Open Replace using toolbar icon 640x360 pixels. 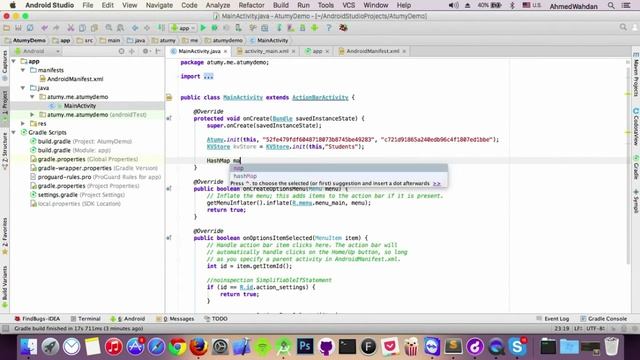pyautogui.click(x=120, y=28)
